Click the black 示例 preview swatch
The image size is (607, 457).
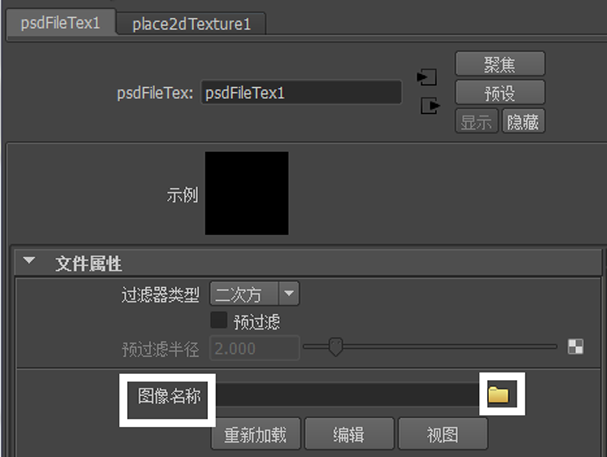pos(247,194)
